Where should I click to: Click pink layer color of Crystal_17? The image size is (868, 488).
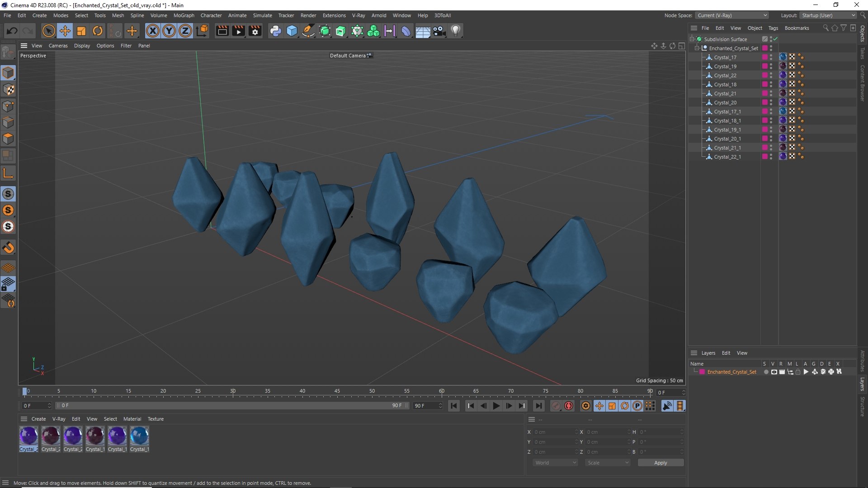[x=764, y=57]
